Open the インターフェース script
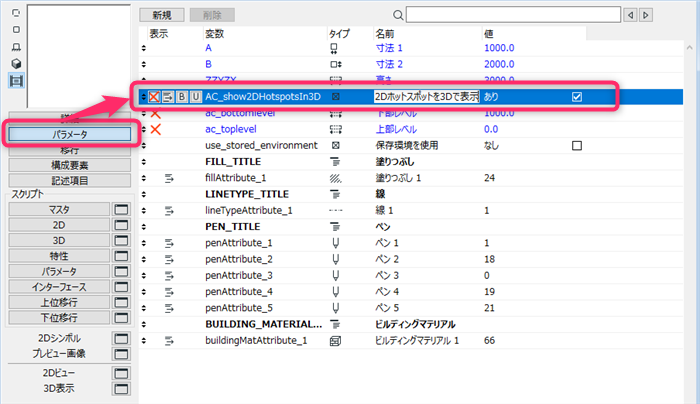The width and height of the screenshot is (700, 404). click(x=59, y=287)
